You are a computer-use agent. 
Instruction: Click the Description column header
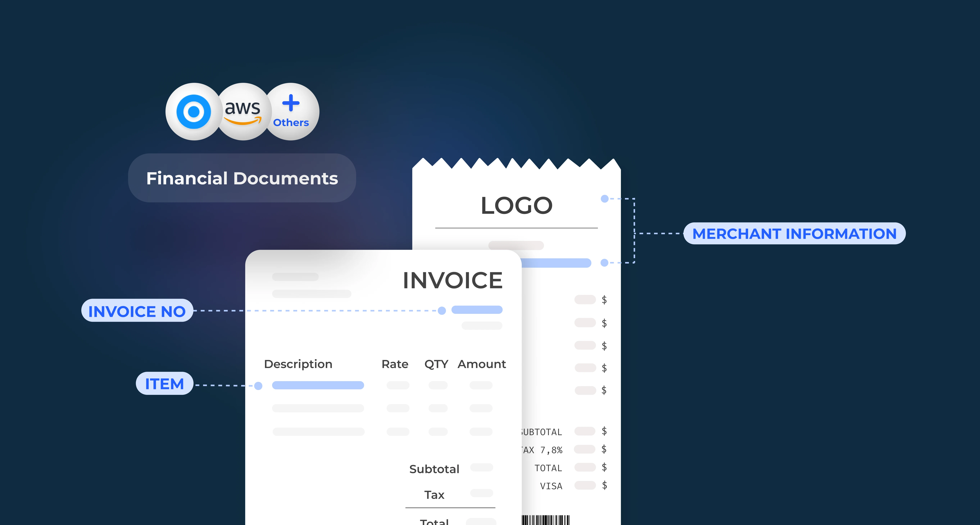tap(298, 364)
